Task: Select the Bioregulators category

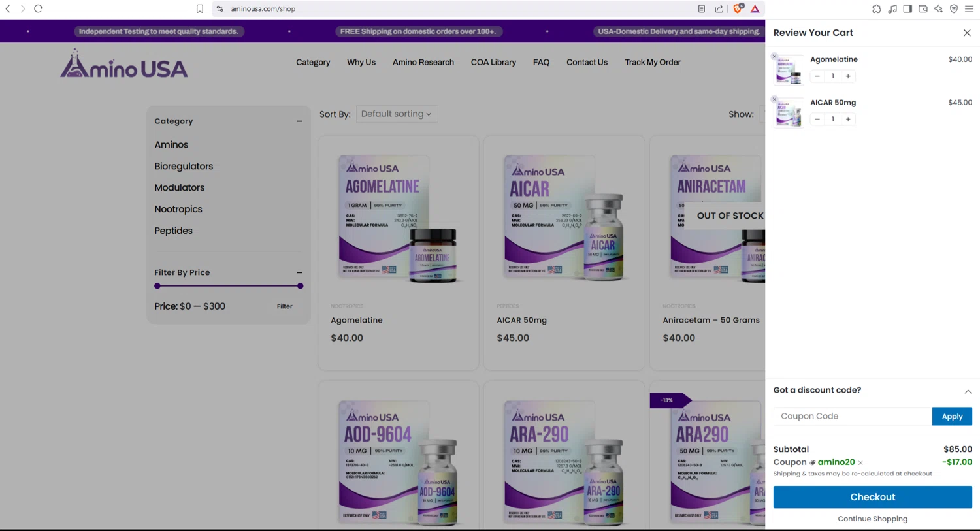Action: click(x=184, y=166)
